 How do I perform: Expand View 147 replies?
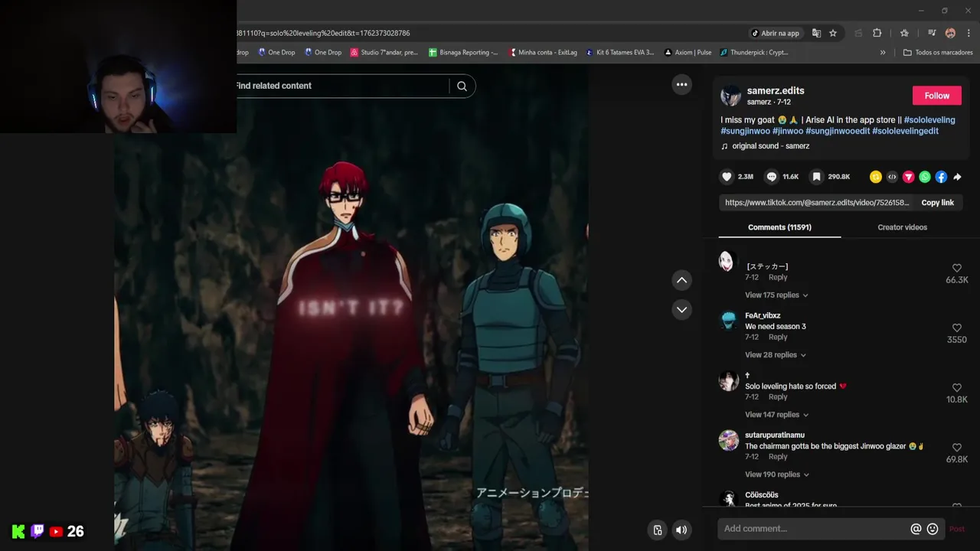(776, 415)
